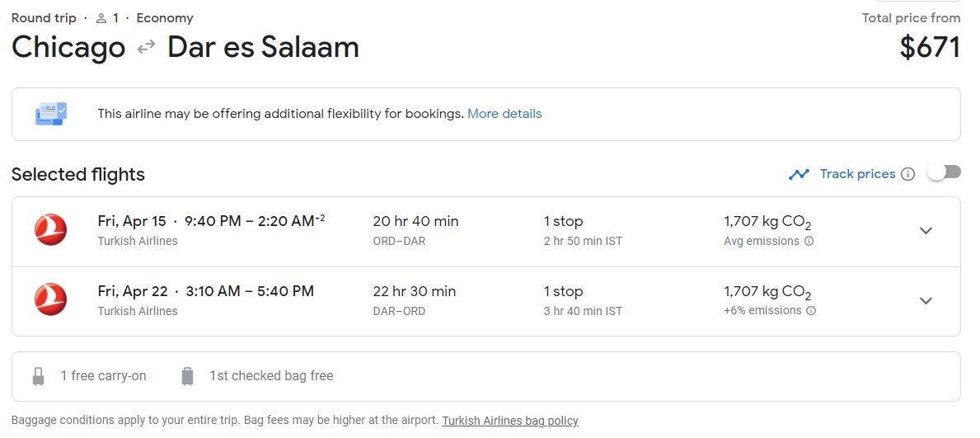980x438 pixels.
Task: Click the $671 total price
Action: [930, 47]
